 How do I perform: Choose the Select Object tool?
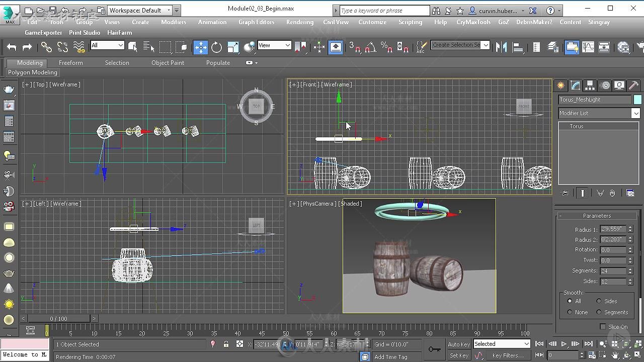pos(133,47)
